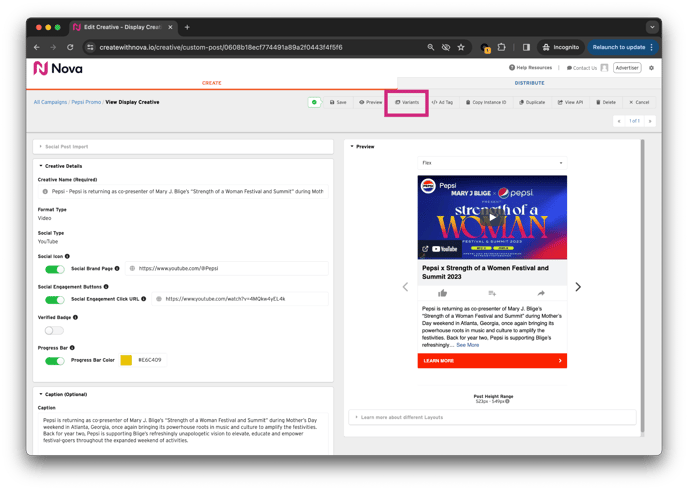Viewport: 688px width, 490px height.
Task: Enable the Verified Badge toggle
Action: click(54, 330)
